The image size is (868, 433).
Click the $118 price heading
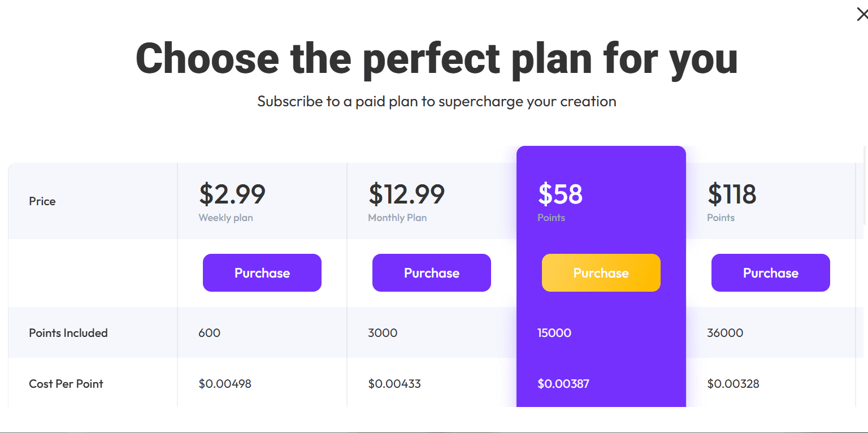tap(732, 194)
